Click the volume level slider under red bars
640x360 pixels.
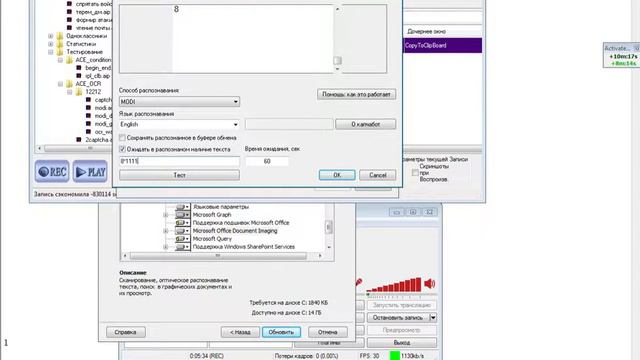402,295
